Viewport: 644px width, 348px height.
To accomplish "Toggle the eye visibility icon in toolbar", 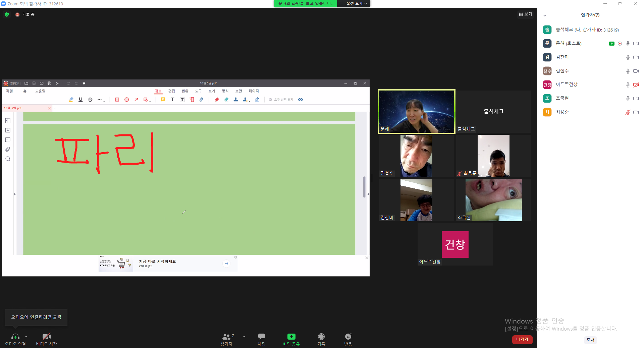I will [301, 100].
